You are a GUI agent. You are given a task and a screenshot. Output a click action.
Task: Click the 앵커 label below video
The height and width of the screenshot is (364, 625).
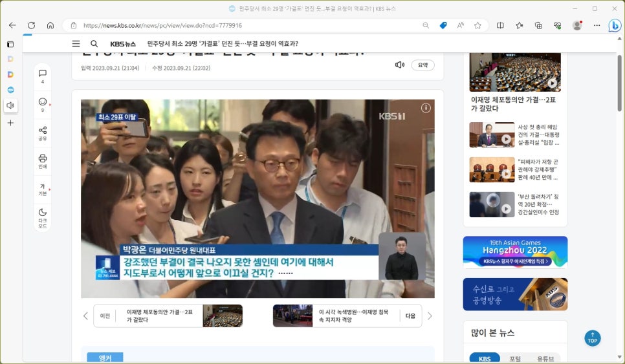(x=105, y=358)
